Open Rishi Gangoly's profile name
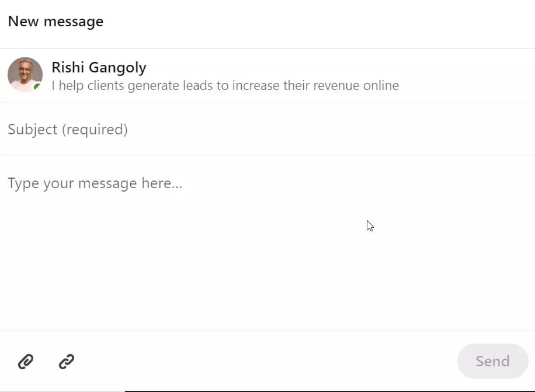 coord(99,67)
